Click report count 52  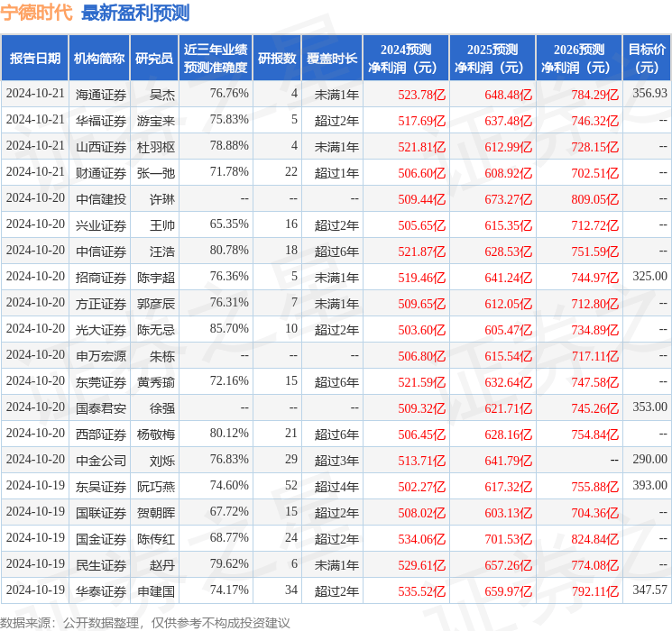click(x=291, y=485)
